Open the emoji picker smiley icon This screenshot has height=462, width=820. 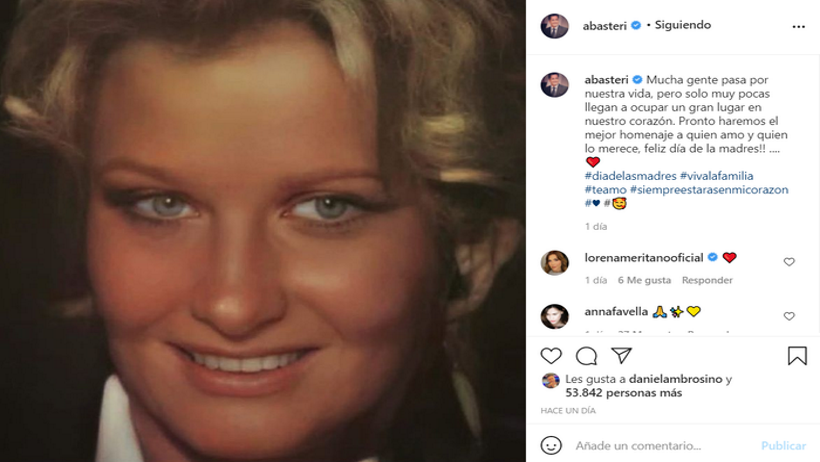click(x=551, y=445)
